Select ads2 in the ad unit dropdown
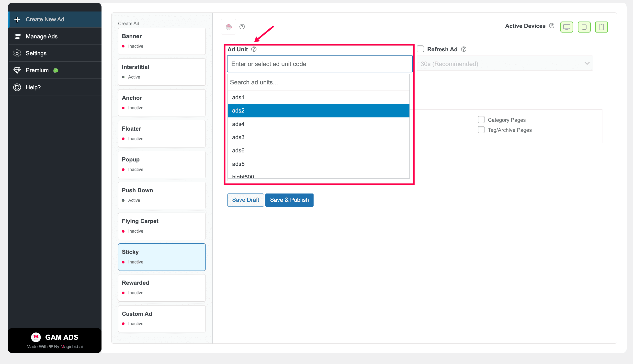Screen dimensions: 633x364 coord(318,111)
